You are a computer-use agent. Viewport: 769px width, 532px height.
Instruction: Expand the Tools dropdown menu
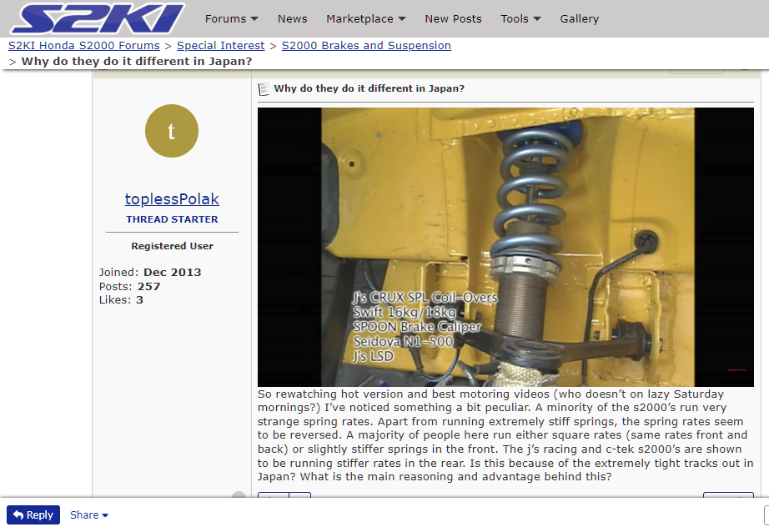pos(520,18)
